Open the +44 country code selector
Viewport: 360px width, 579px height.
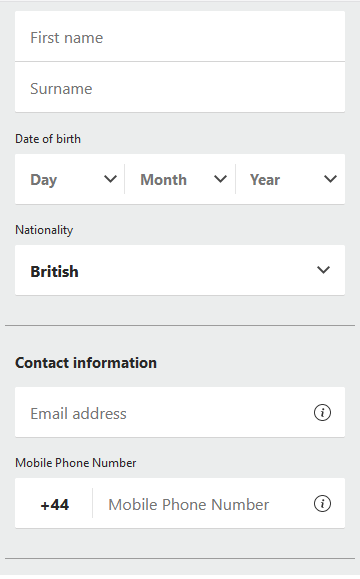point(54,504)
